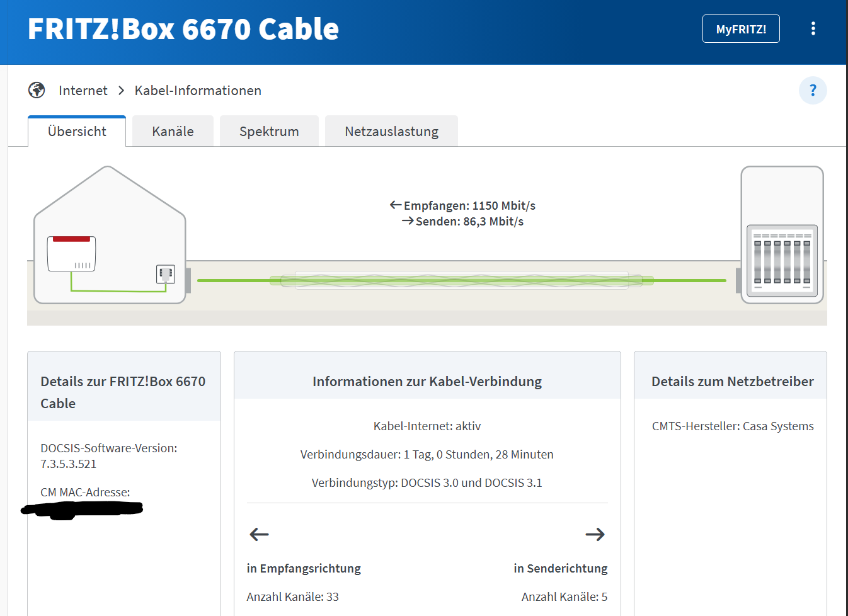848x616 pixels.
Task: Click the Internet breadcrumb link
Action: click(x=83, y=91)
